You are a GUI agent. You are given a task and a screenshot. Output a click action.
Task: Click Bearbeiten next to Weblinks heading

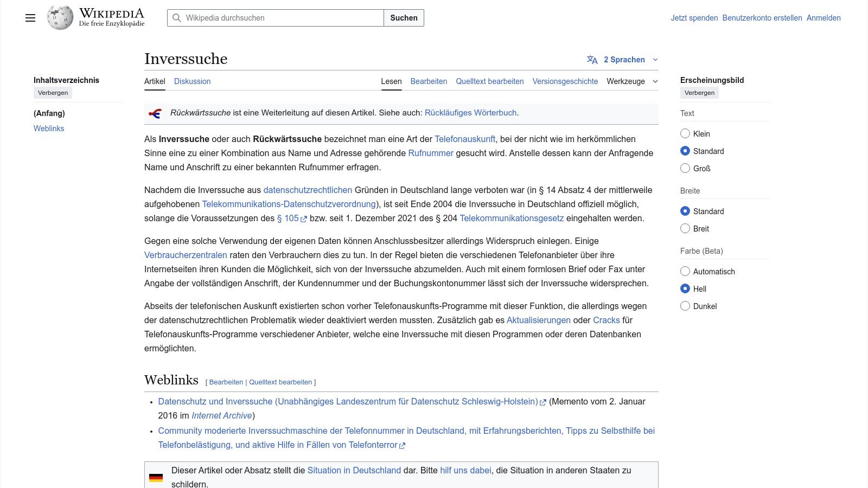tap(226, 382)
